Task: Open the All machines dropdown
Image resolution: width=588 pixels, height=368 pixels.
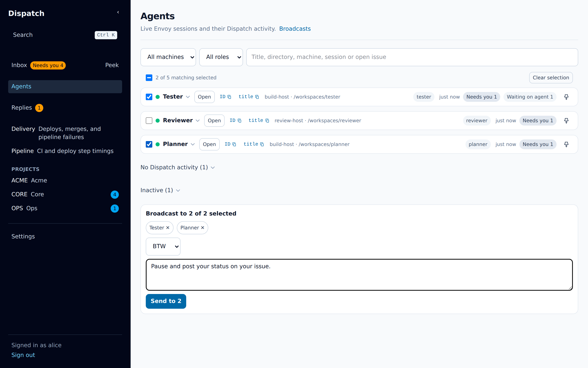Action: pos(168,57)
